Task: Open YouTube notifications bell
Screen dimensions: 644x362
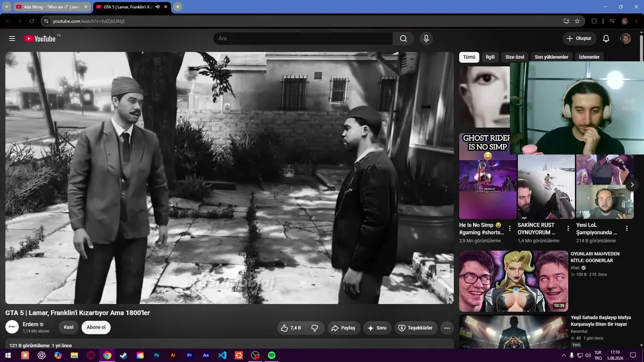Action: pyautogui.click(x=606, y=39)
